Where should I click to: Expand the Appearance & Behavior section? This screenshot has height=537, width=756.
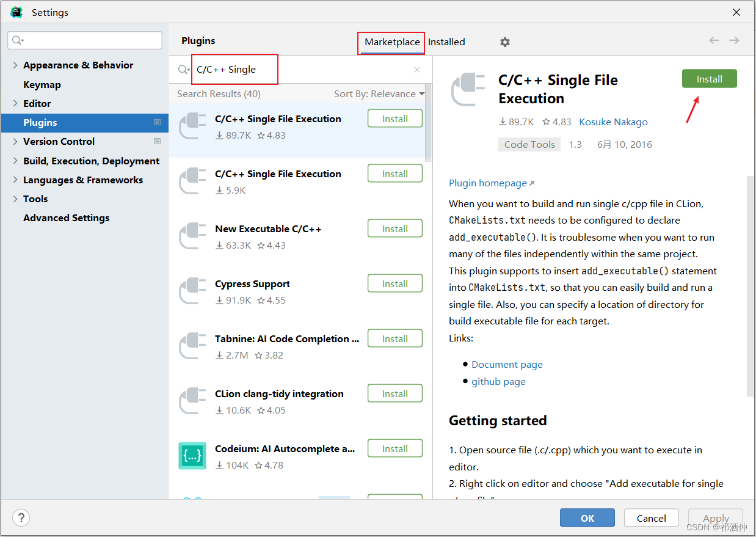(15, 65)
